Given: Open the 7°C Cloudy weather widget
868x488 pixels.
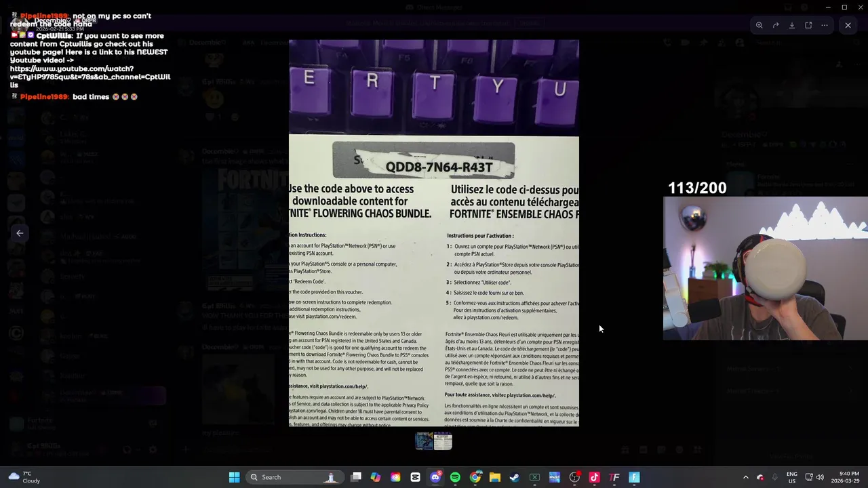Looking at the screenshot, I should (x=24, y=477).
